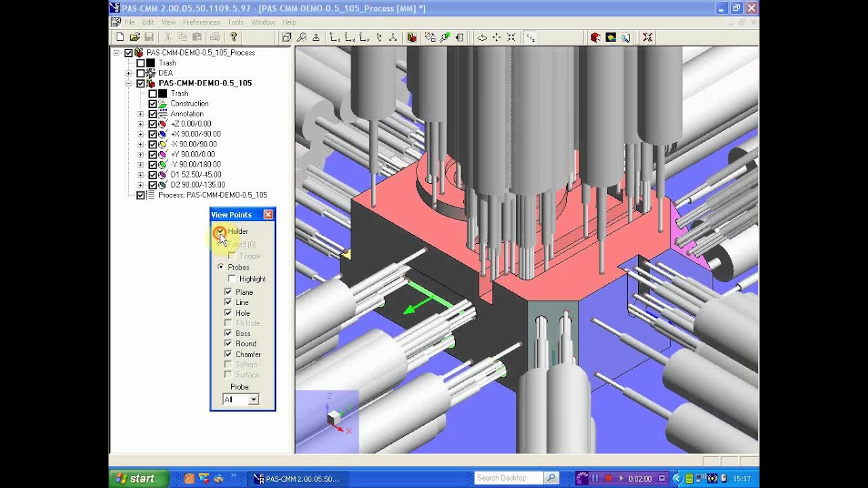Image resolution: width=868 pixels, height=488 pixels.
Task: Toggle checkbox for Construction tree item
Action: (153, 104)
